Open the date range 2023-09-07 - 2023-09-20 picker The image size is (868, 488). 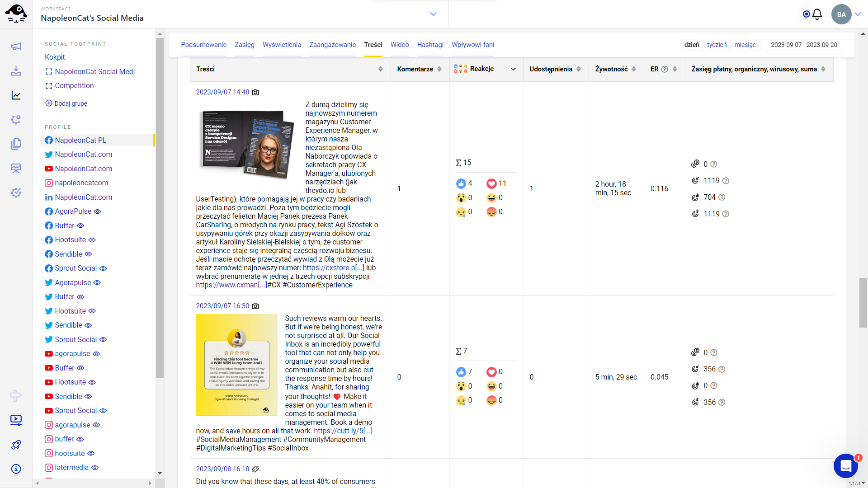tap(804, 45)
